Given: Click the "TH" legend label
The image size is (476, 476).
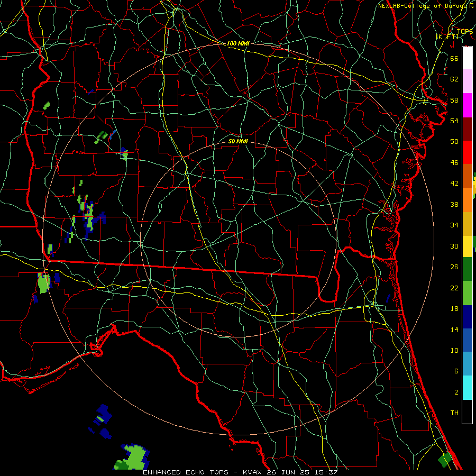Looking at the screenshot, I should (454, 413).
